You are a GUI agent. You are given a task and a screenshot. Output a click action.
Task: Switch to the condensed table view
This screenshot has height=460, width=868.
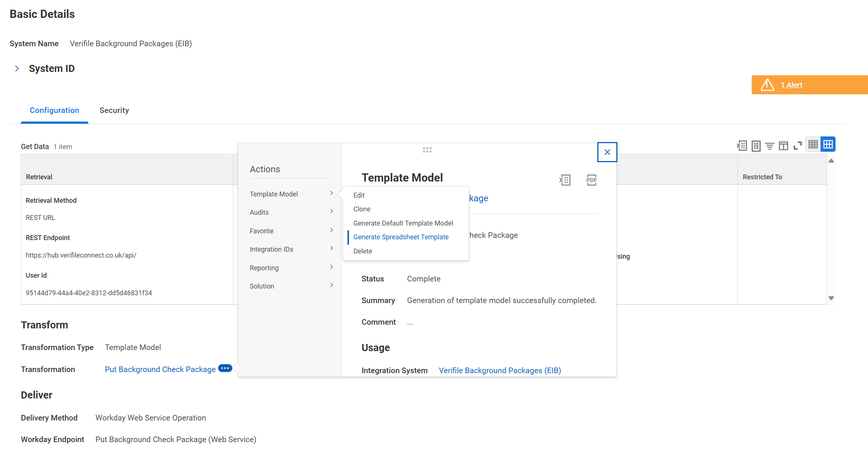pyautogui.click(x=813, y=144)
